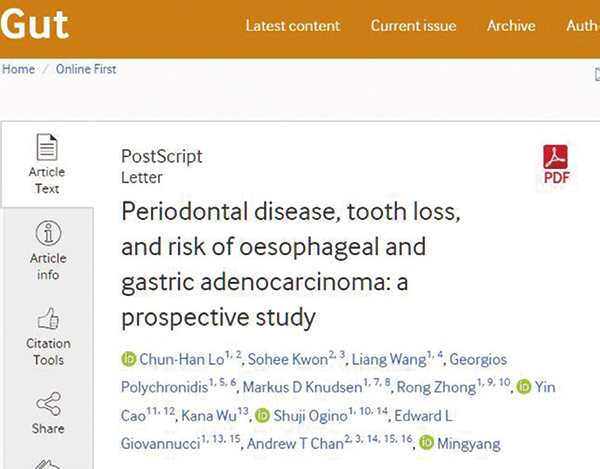Click ORCID icon beside Chun-Han Lo
This screenshot has height=469, width=600.
point(129,359)
